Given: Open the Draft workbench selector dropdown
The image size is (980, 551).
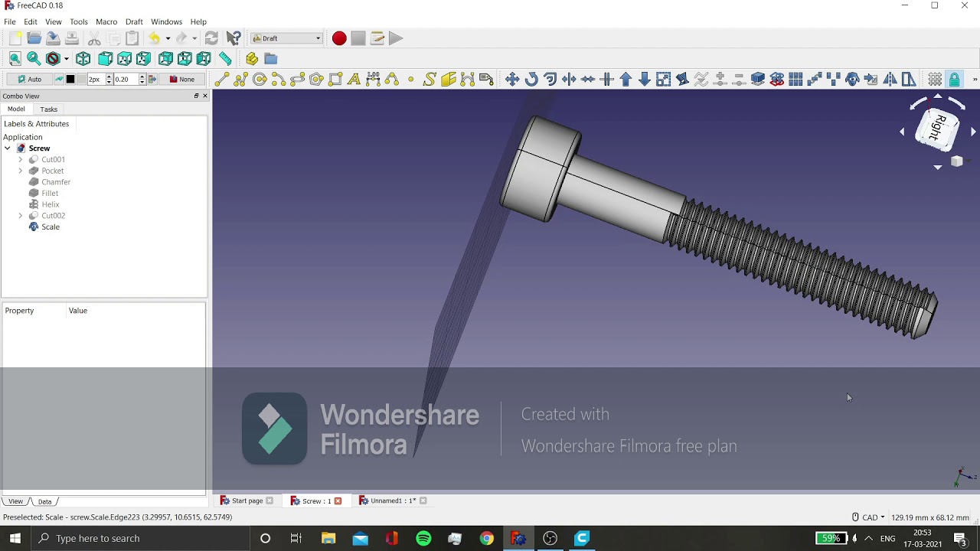Looking at the screenshot, I should pos(286,38).
